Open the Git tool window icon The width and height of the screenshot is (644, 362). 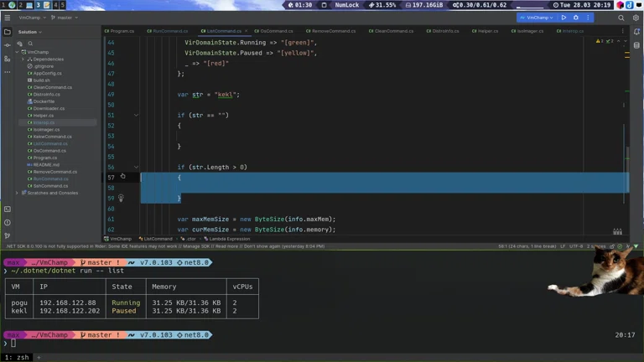(8, 235)
